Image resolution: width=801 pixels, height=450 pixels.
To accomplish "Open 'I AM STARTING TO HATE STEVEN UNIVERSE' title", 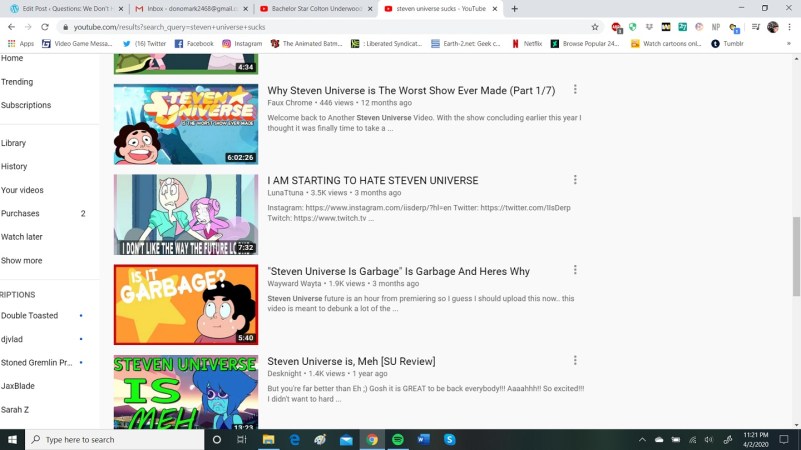I will [x=373, y=180].
